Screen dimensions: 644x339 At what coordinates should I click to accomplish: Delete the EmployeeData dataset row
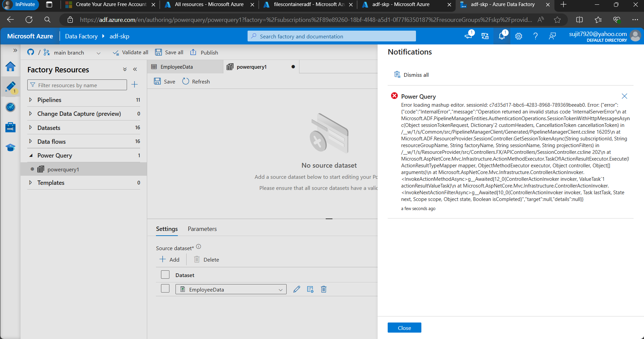[324, 289]
